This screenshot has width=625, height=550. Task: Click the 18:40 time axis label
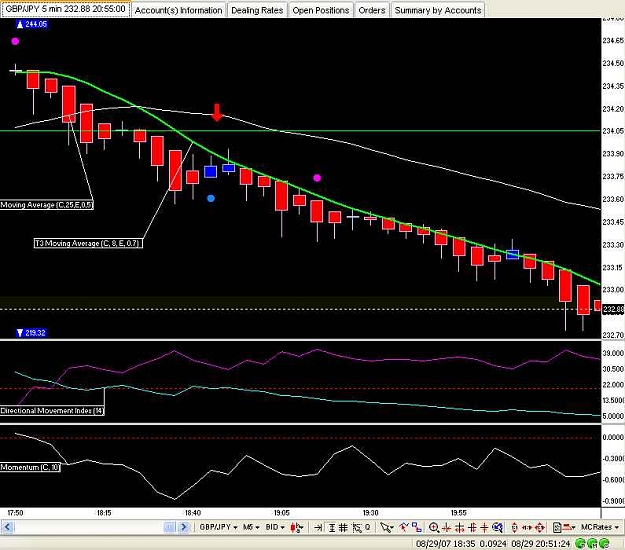coord(193,513)
